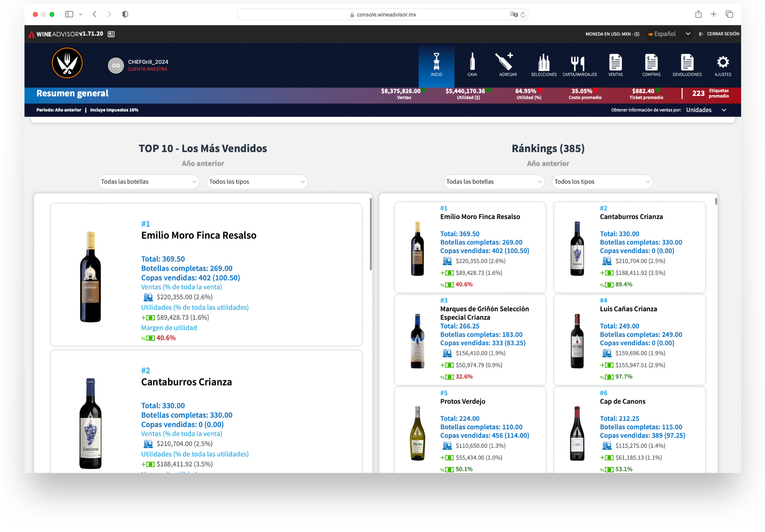Click the Cerrar Sesión logout link

click(719, 34)
